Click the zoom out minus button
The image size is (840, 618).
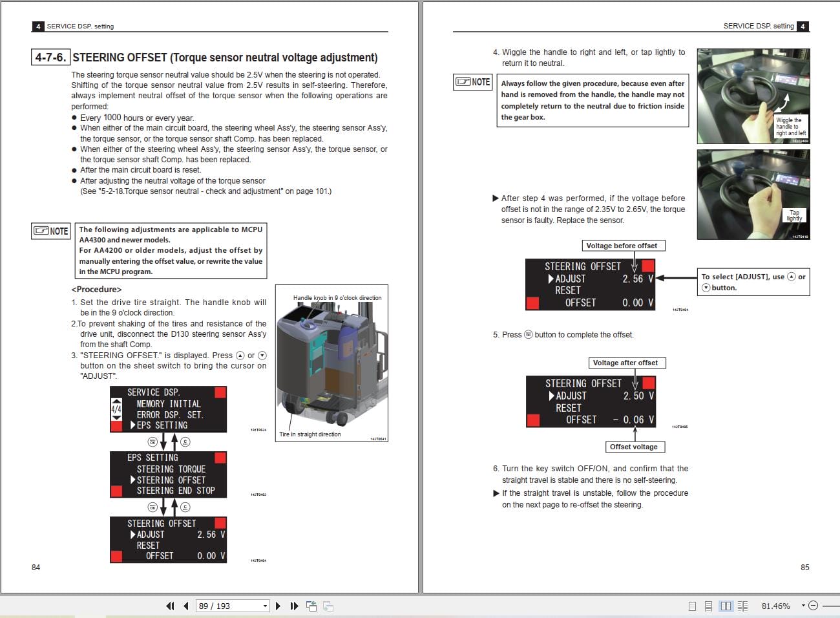813,606
